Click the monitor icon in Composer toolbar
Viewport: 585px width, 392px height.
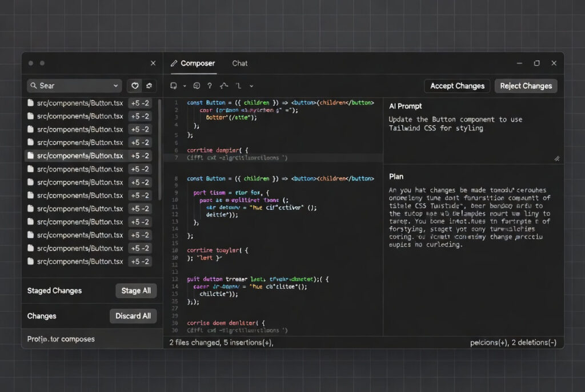[x=174, y=86]
